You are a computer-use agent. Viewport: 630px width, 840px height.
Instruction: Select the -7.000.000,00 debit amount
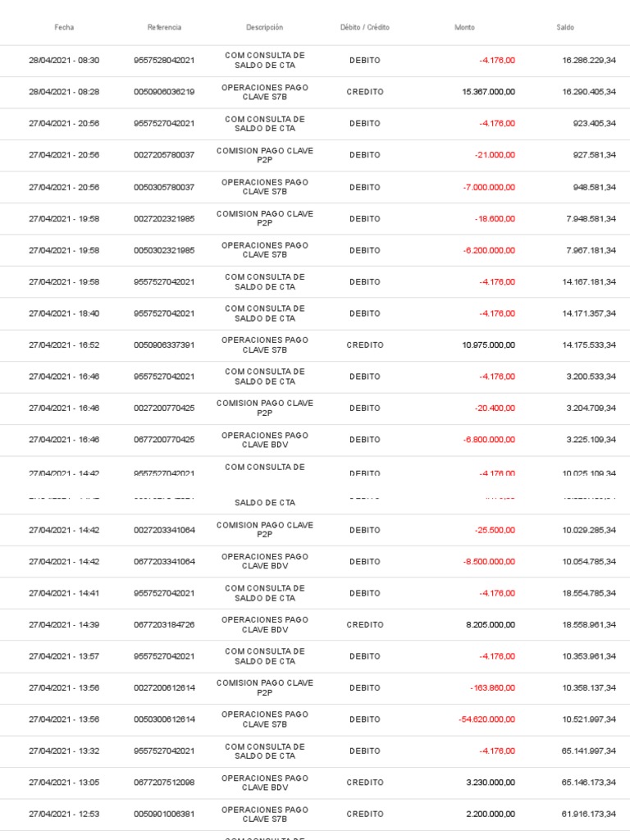coord(489,188)
